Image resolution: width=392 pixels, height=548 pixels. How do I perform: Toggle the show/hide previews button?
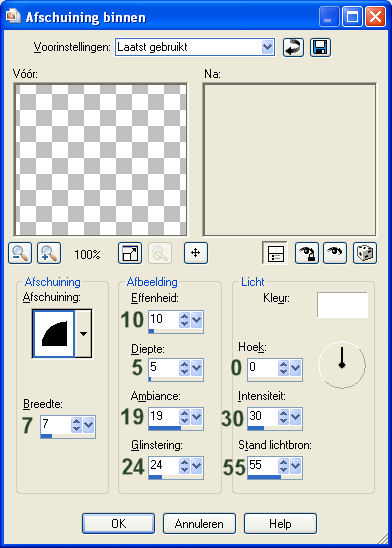click(x=275, y=253)
